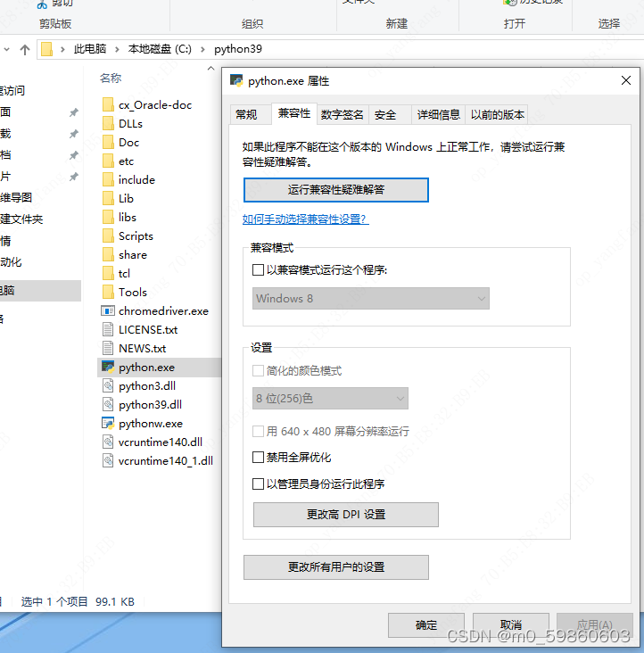The image size is (644, 653).
Task: Select the 建文件夹 sidebar item
Action: click(21, 219)
